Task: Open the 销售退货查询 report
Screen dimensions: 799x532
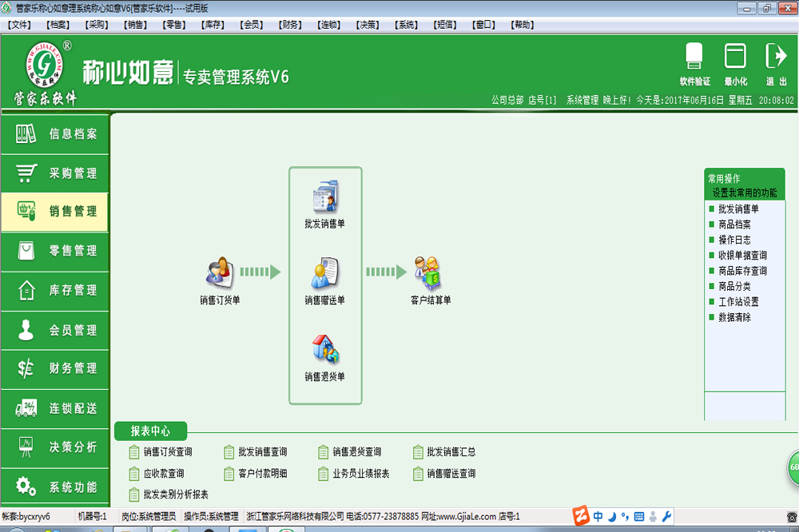Action: (350, 452)
